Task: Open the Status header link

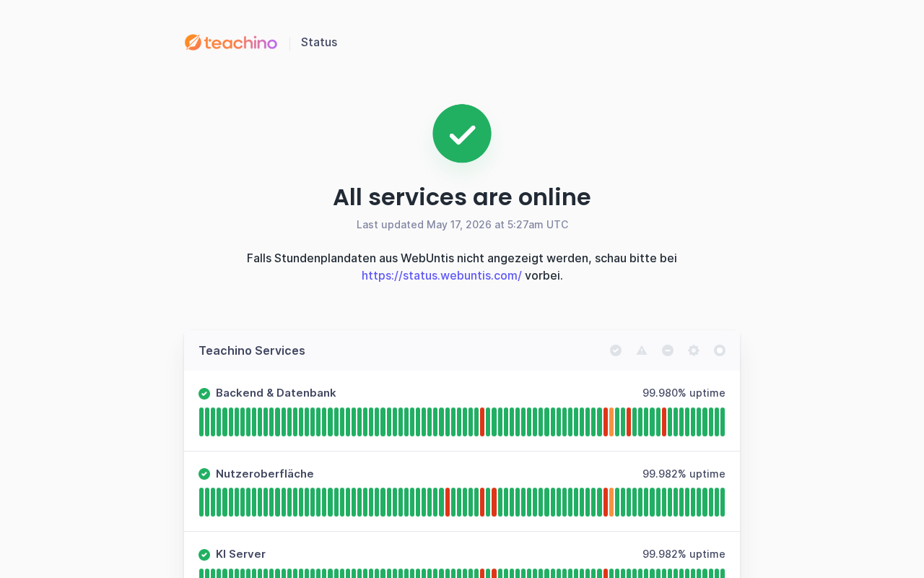Action: click(x=319, y=42)
